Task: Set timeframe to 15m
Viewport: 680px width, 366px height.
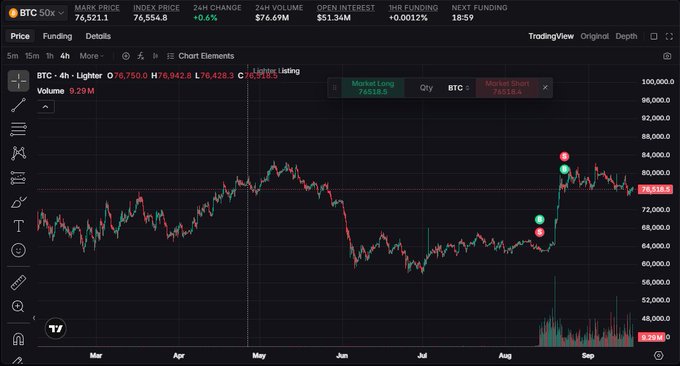Action: pos(32,56)
